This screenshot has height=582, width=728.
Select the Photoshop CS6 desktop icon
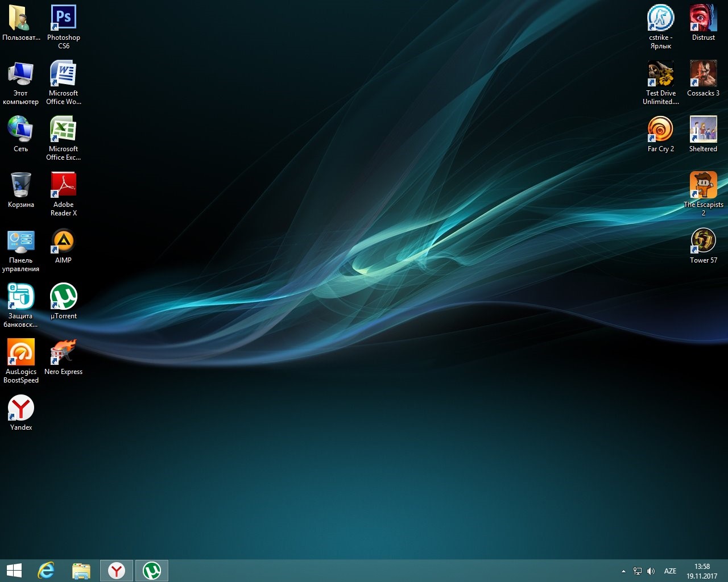[x=63, y=18]
